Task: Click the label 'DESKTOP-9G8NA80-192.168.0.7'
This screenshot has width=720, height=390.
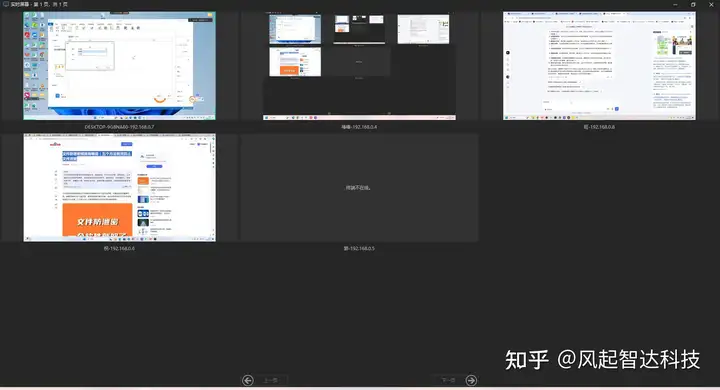Action: pos(119,127)
